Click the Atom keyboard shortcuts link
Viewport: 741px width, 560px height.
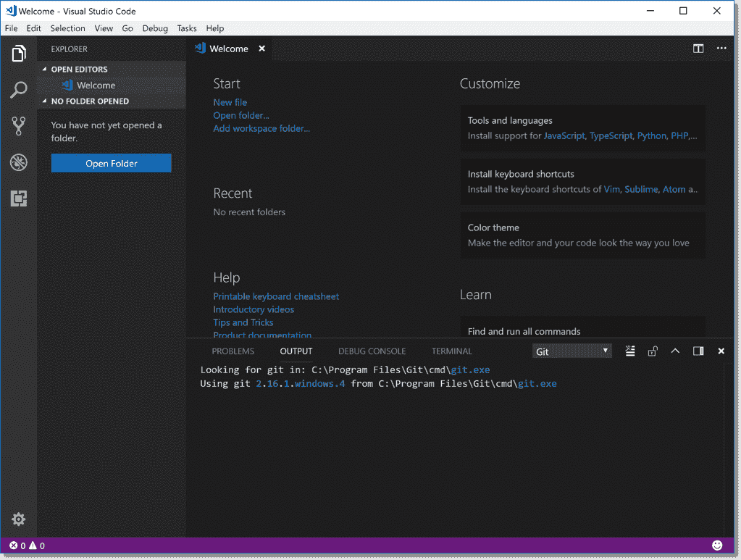(x=674, y=189)
